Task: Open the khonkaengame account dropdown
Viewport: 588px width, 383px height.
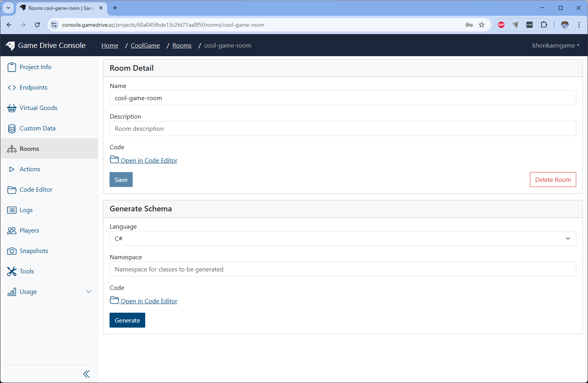Action: click(555, 46)
